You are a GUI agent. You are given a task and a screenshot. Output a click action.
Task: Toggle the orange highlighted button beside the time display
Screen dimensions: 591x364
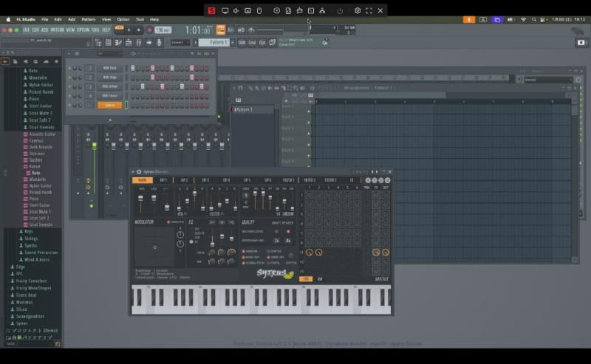click(x=221, y=30)
